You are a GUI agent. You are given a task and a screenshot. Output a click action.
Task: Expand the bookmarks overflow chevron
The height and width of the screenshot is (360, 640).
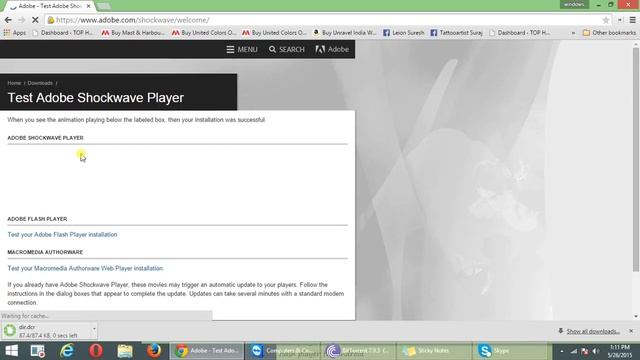[x=573, y=33]
